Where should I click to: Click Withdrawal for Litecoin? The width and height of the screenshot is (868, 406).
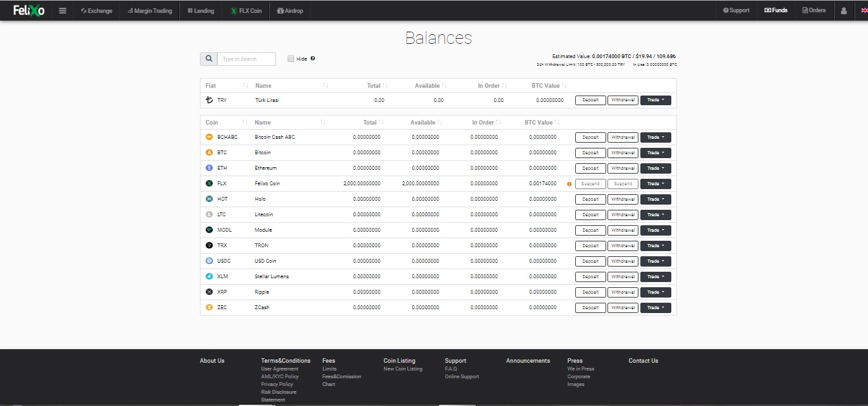coord(623,215)
